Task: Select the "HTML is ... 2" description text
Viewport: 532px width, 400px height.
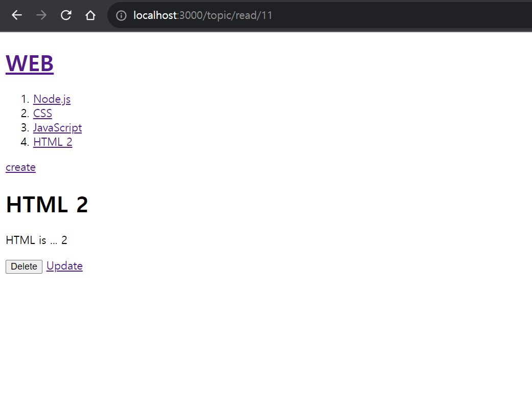Action: pos(36,240)
